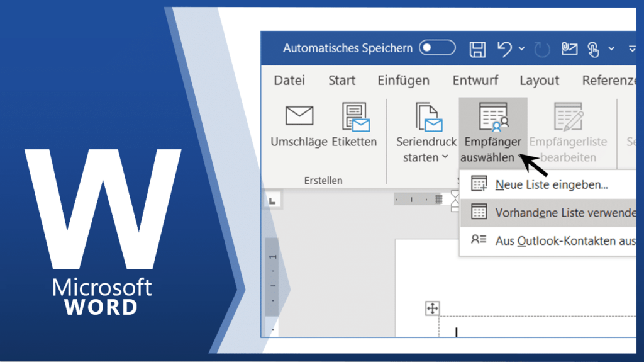Click the indent marker on horizontal ruler
The image size is (644, 362).
[455, 200]
